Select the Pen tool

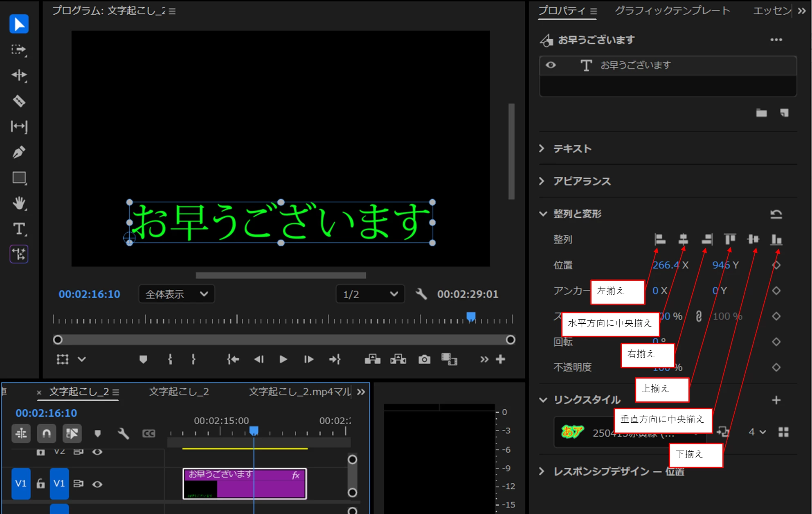click(19, 152)
